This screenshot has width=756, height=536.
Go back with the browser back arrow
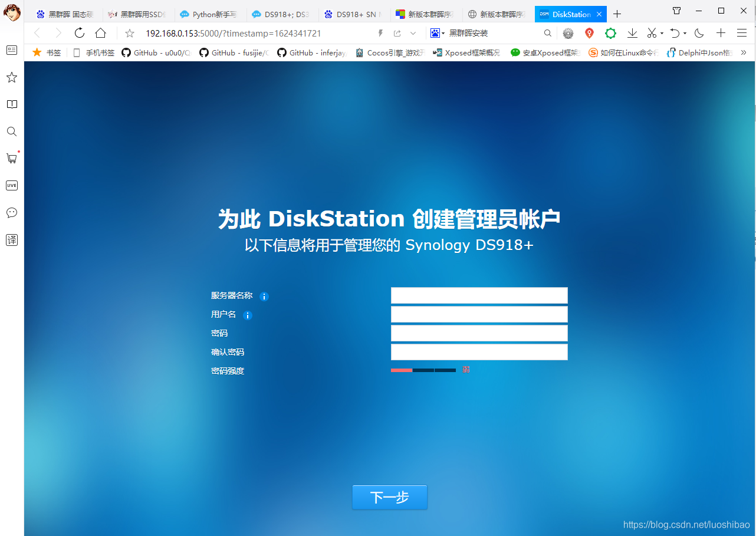[37, 33]
